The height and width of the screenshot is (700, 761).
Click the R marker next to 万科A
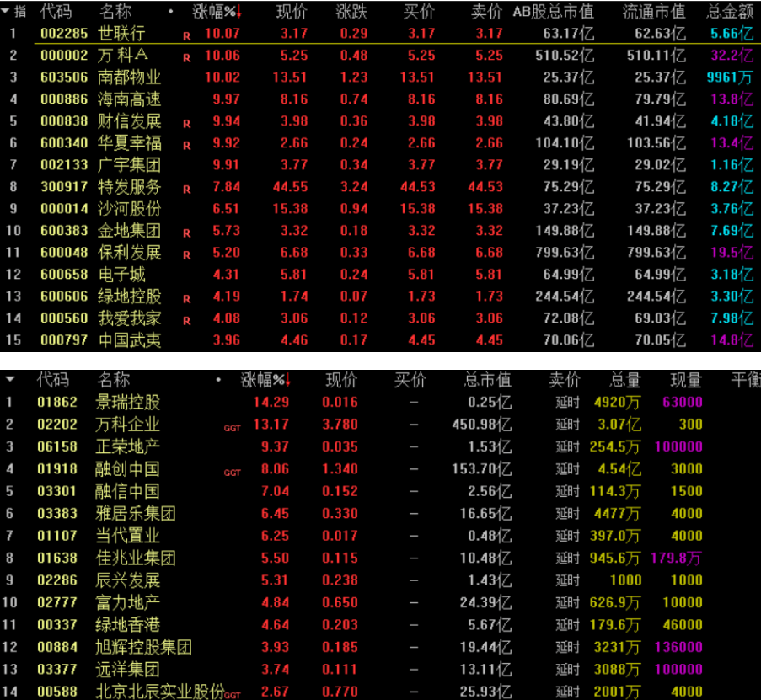click(186, 58)
